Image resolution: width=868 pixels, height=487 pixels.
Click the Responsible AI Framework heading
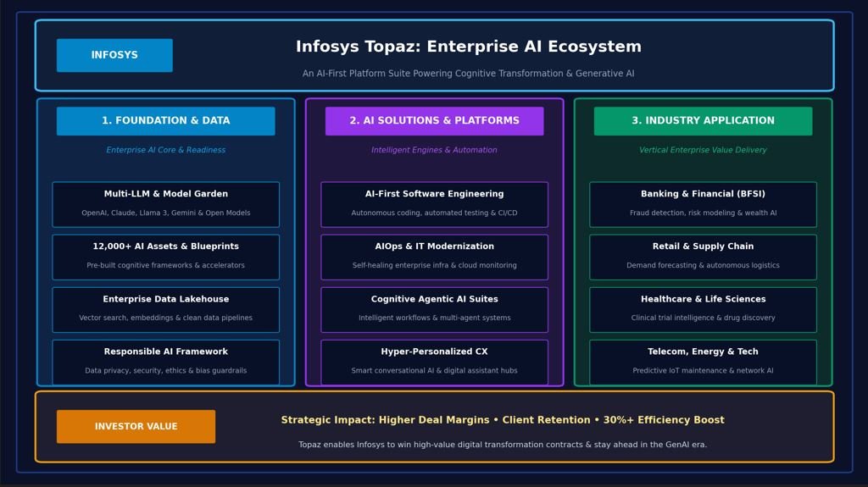(165, 351)
